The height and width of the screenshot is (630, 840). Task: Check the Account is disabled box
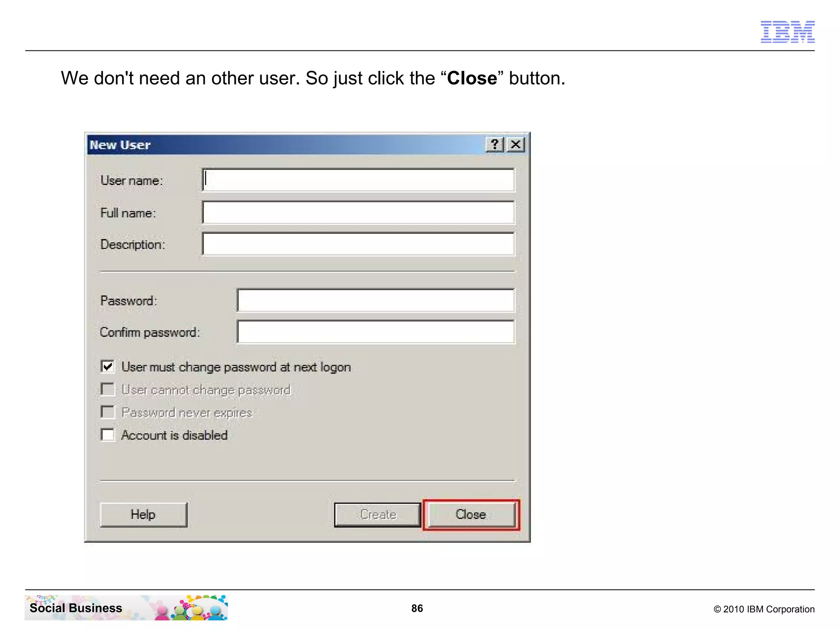[x=107, y=435]
